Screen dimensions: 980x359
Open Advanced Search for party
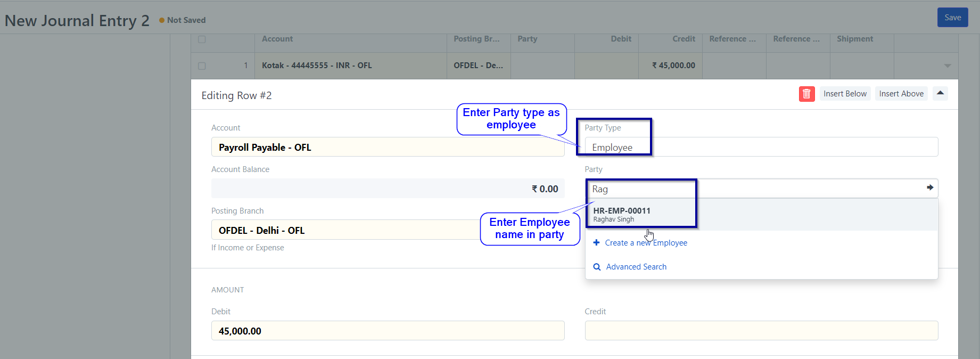(636, 267)
